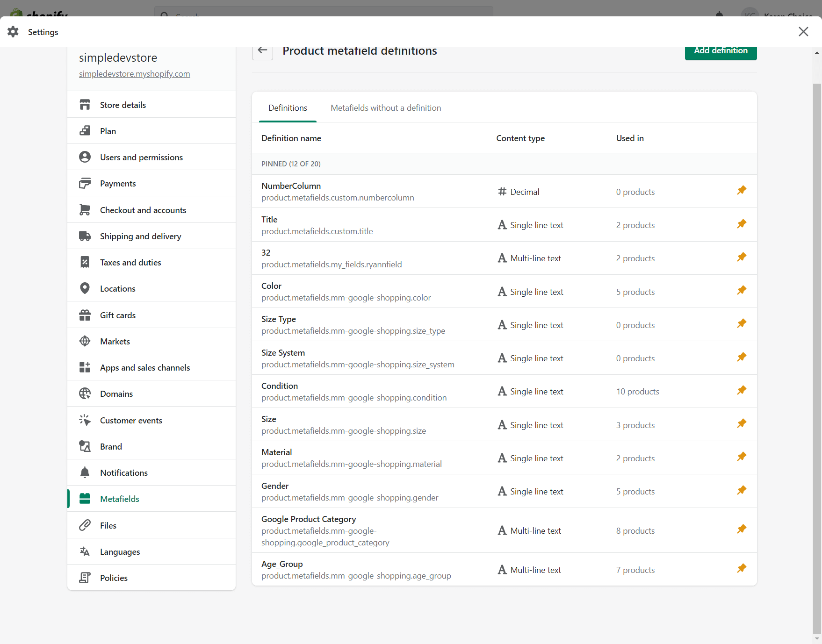Unpin the NumberColumn metafield definition

[x=742, y=190]
